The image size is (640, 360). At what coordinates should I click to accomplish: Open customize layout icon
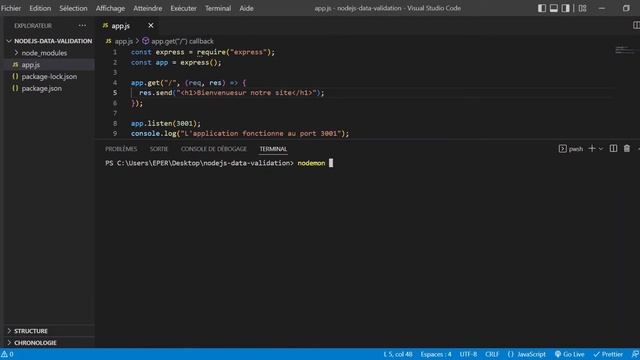[582, 8]
